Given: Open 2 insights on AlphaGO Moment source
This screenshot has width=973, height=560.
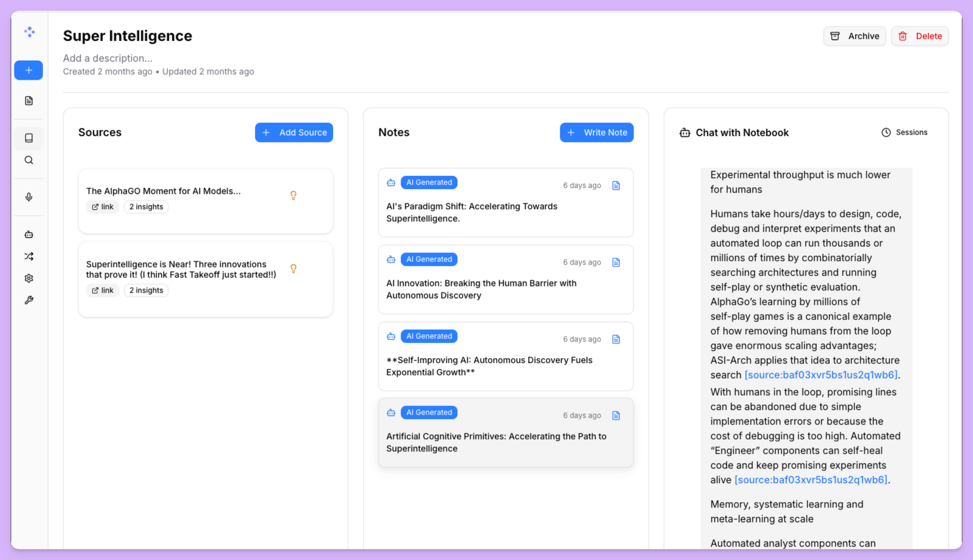Looking at the screenshot, I should 146,207.
